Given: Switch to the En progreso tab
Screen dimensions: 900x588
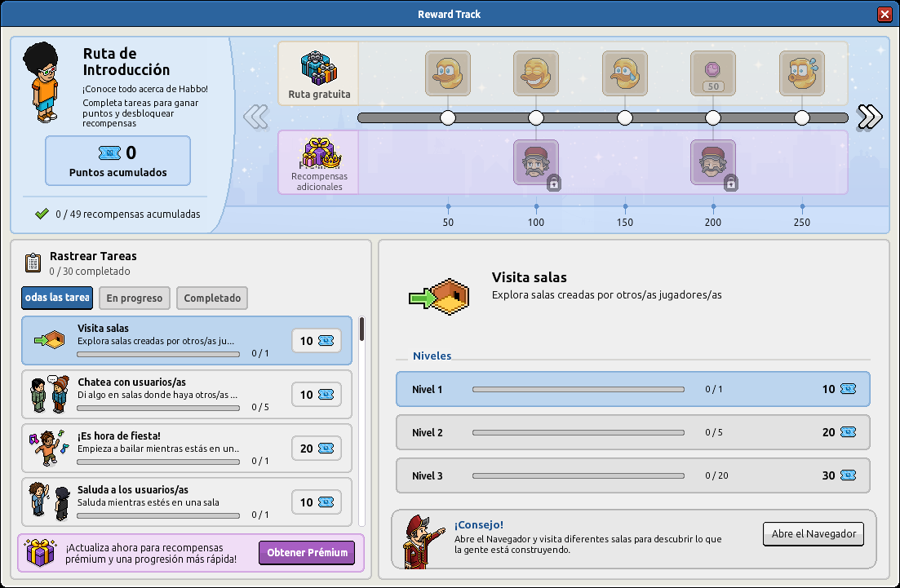Looking at the screenshot, I should click(x=135, y=298).
